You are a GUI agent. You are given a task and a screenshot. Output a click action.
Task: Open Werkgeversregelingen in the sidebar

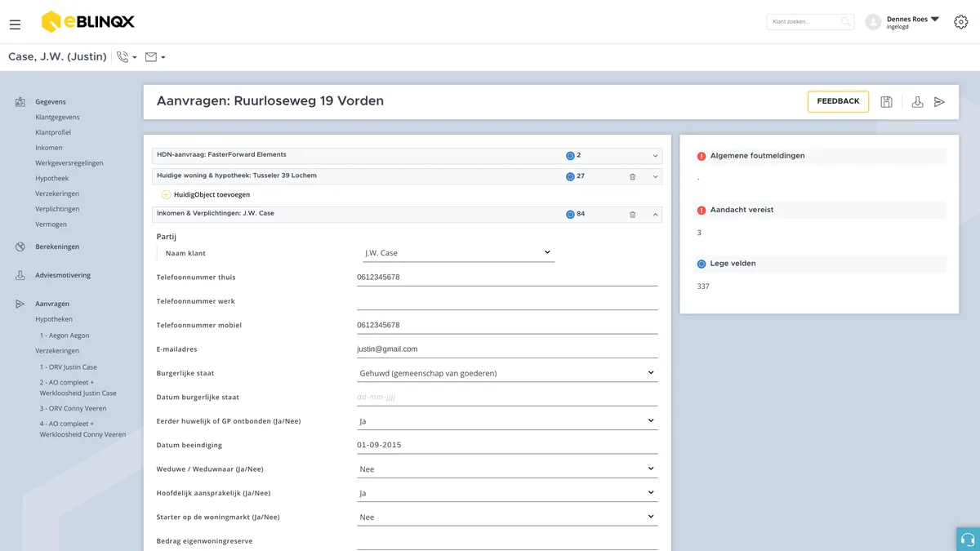69,163
